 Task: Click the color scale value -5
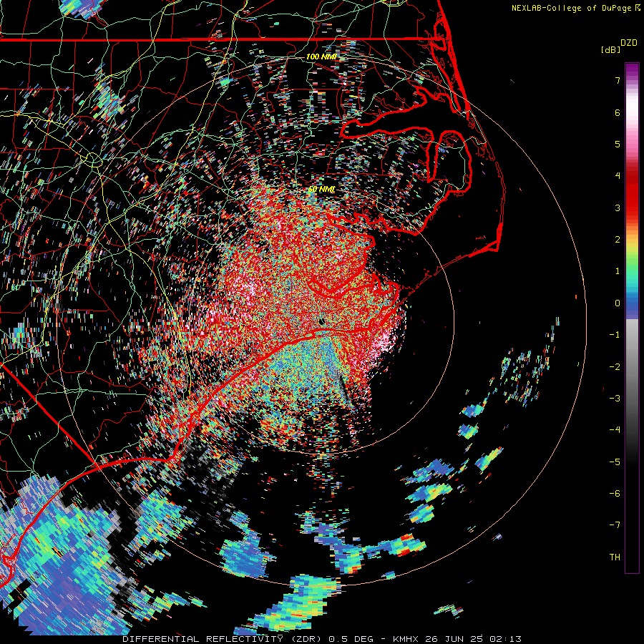pos(615,462)
